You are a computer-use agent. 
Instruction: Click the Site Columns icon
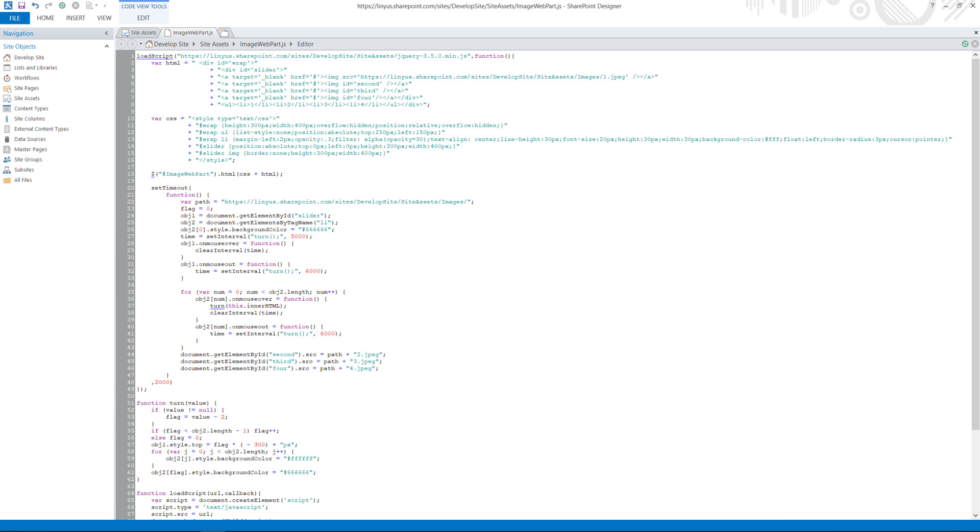[7, 119]
